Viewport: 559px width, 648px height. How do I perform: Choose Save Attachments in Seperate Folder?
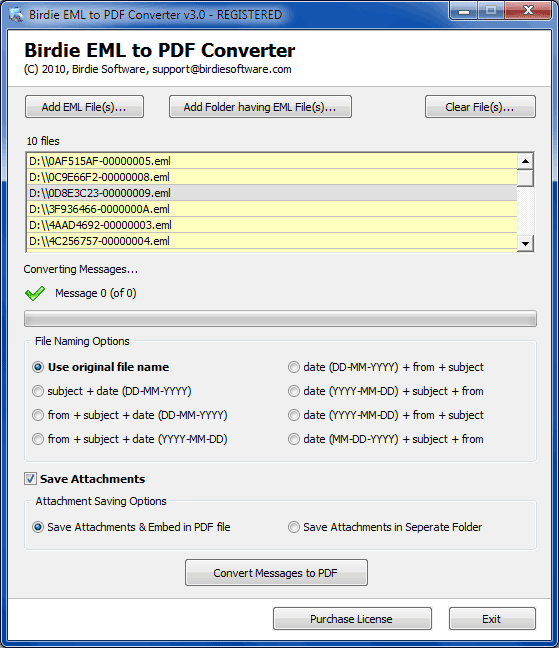385,527
